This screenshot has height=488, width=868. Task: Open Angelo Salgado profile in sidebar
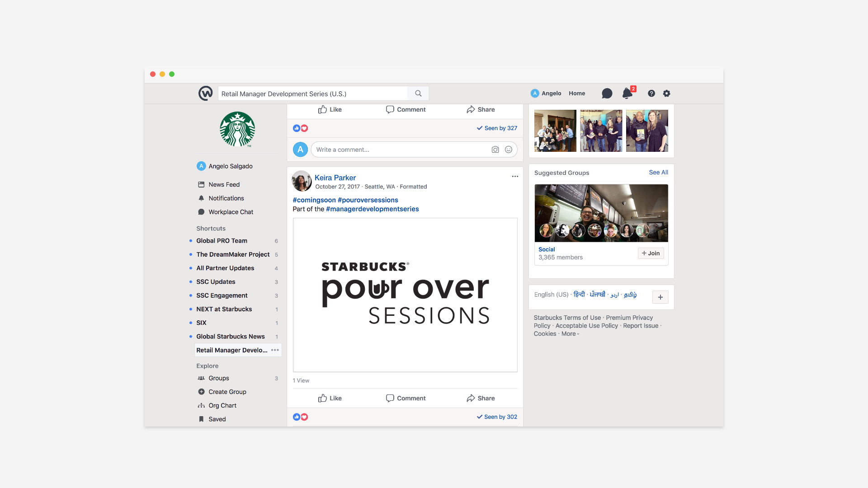225,166
